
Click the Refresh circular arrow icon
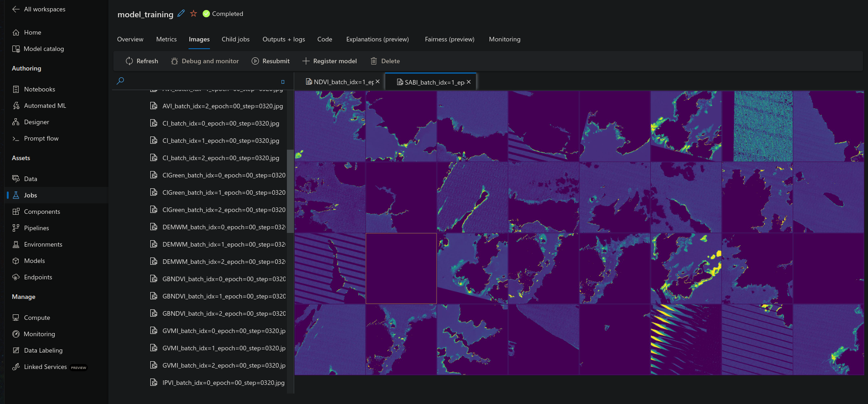click(x=129, y=61)
